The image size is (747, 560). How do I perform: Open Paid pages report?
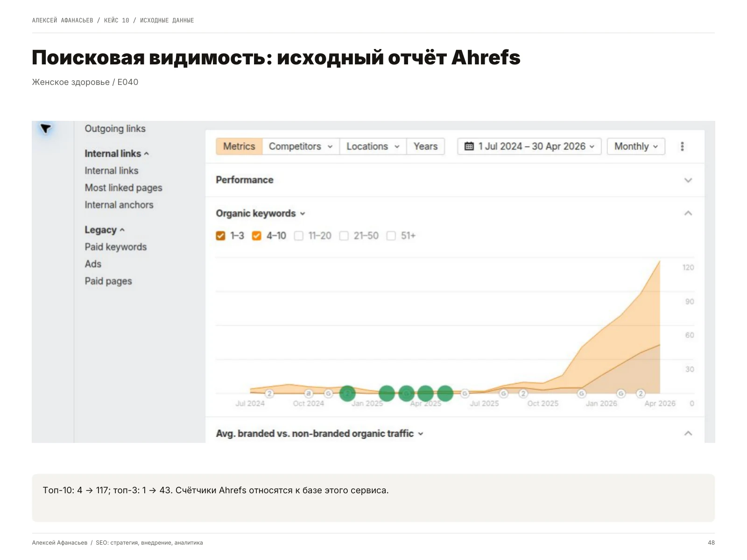[108, 281]
